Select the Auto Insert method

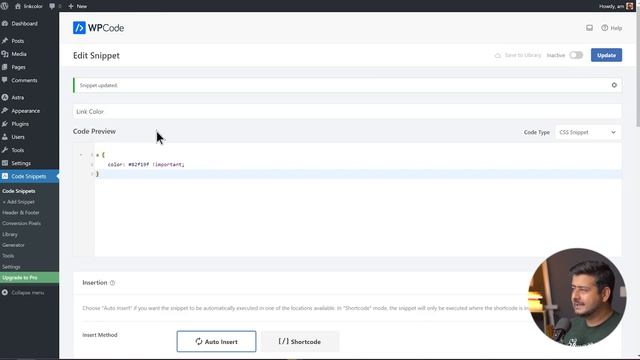[216, 341]
